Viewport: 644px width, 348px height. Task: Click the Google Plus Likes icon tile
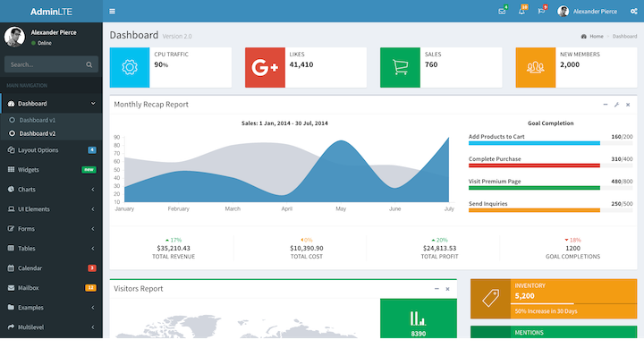tap(265, 67)
